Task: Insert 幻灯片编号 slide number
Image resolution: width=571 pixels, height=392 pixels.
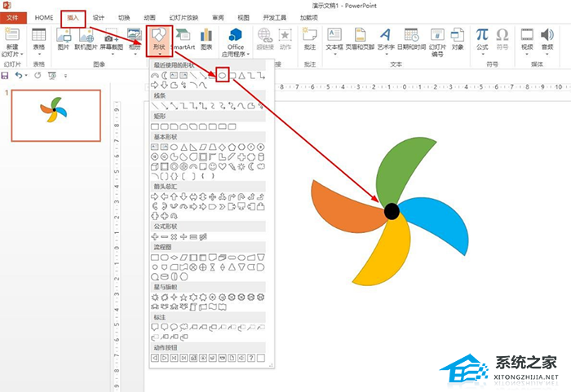Action: click(437, 42)
